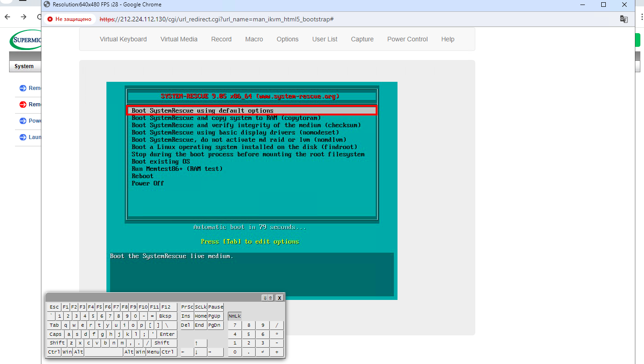The image size is (644, 364).
Task: Open the Help menu
Action: click(x=448, y=39)
